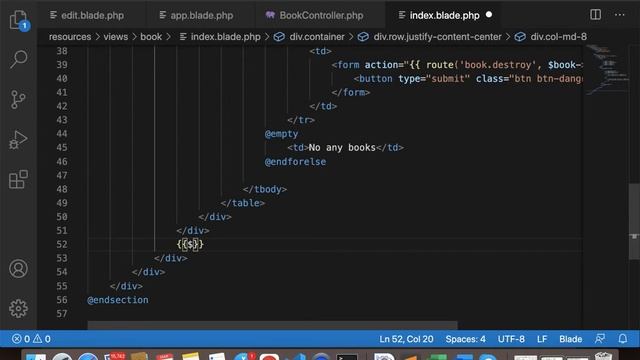Viewport: 640px width, 360px height.
Task: Click the button type="submit" line
Action: coord(468,79)
